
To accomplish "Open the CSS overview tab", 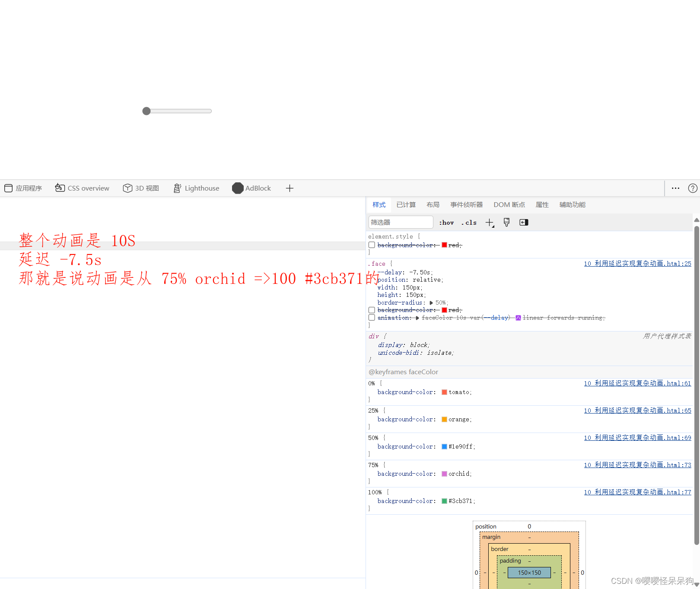I will pyautogui.click(x=82, y=188).
